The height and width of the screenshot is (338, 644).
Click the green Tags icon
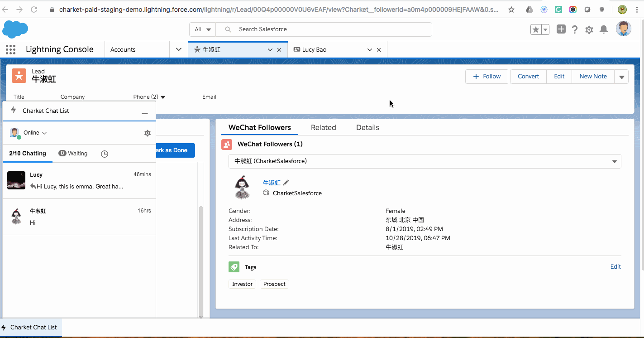(x=234, y=267)
